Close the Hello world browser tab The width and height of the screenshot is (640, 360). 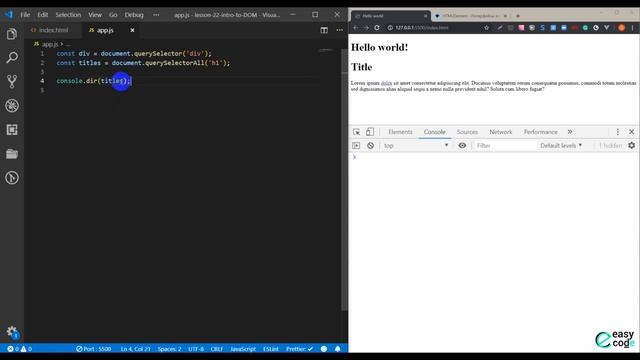425,16
